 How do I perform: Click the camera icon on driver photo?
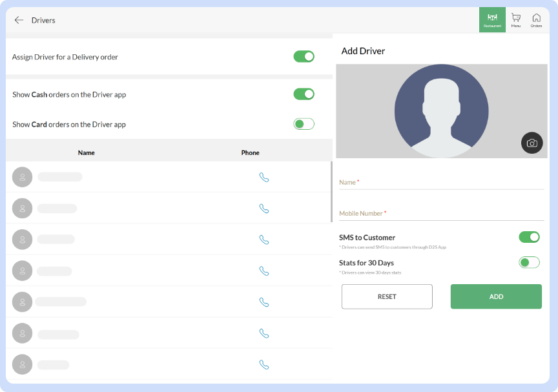click(532, 143)
